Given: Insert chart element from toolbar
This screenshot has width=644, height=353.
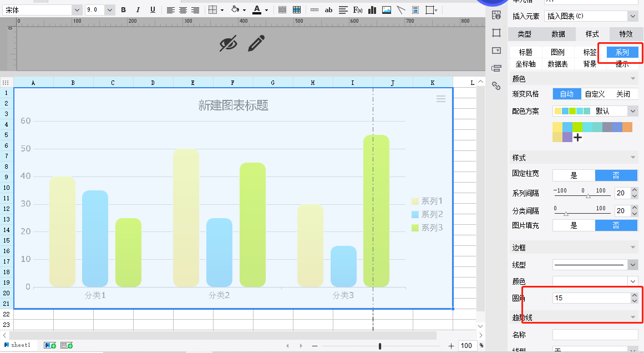Looking at the screenshot, I should (x=372, y=10).
